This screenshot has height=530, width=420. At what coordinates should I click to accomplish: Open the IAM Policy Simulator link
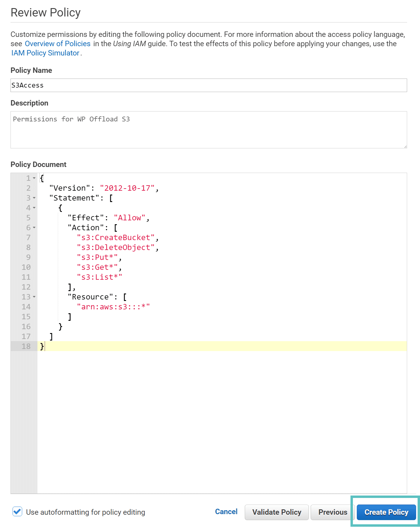45,53
